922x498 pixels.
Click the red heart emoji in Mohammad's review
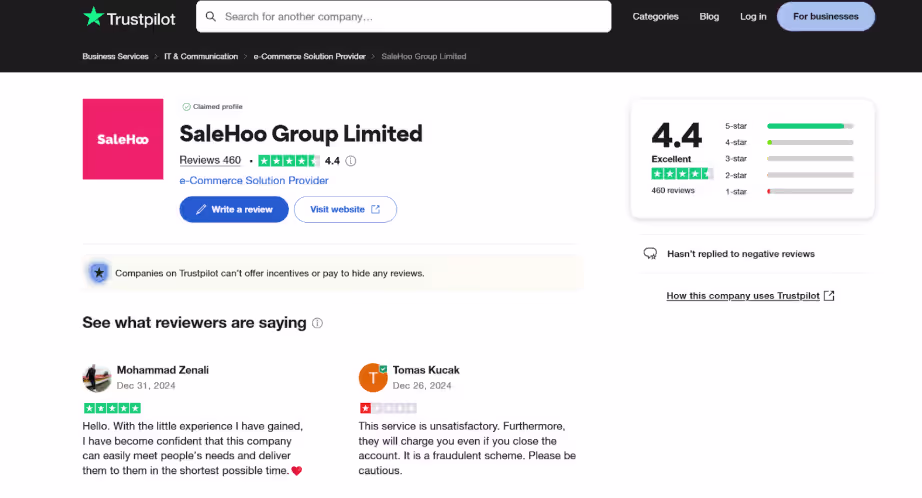[297, 471]
